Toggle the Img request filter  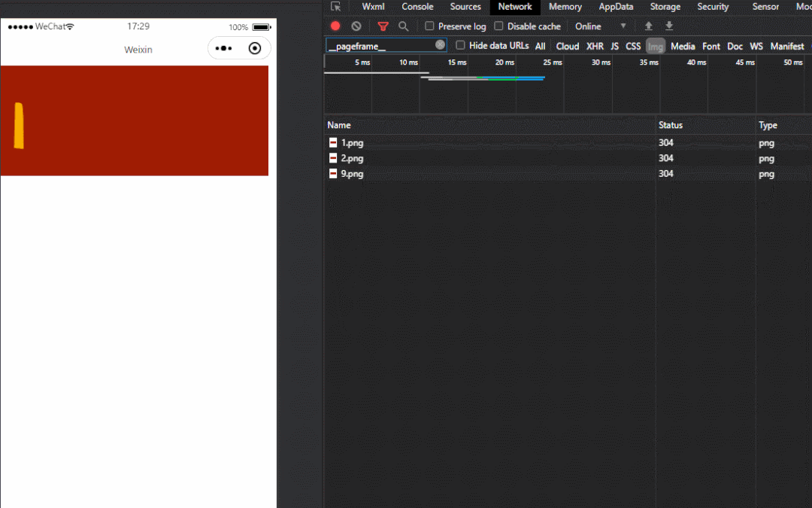[655, 46]
